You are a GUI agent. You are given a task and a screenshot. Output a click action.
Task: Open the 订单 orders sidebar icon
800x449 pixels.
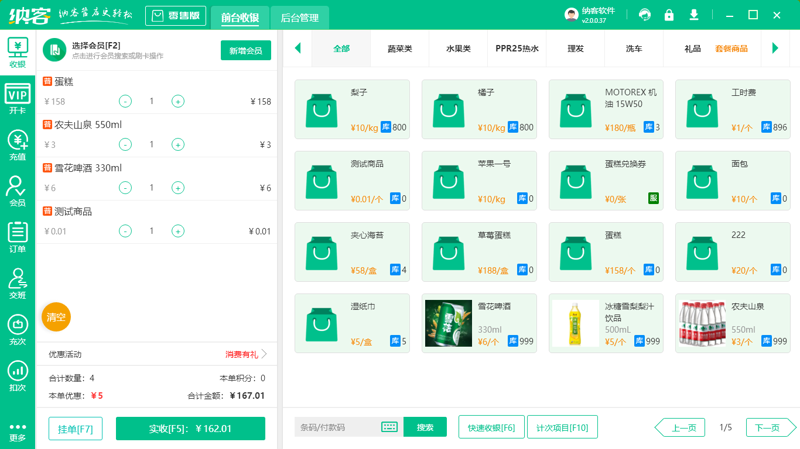click(17, 237)
